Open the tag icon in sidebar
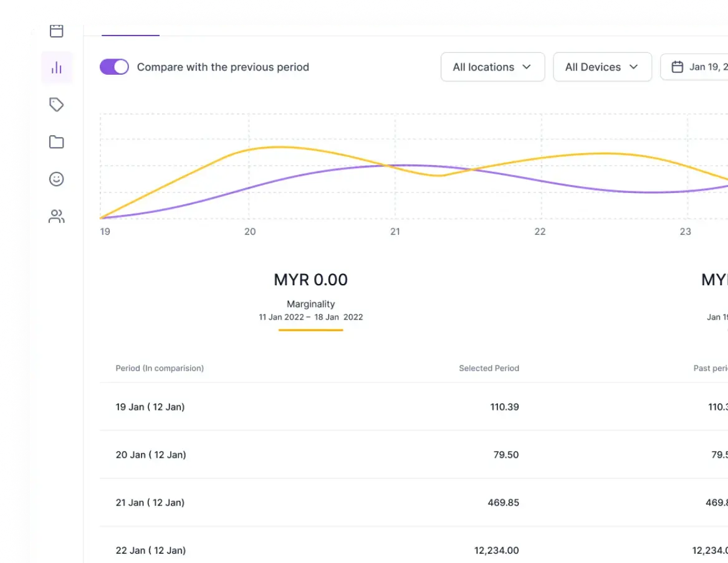This screenshot has height=563, width=728. coord(57,105)
